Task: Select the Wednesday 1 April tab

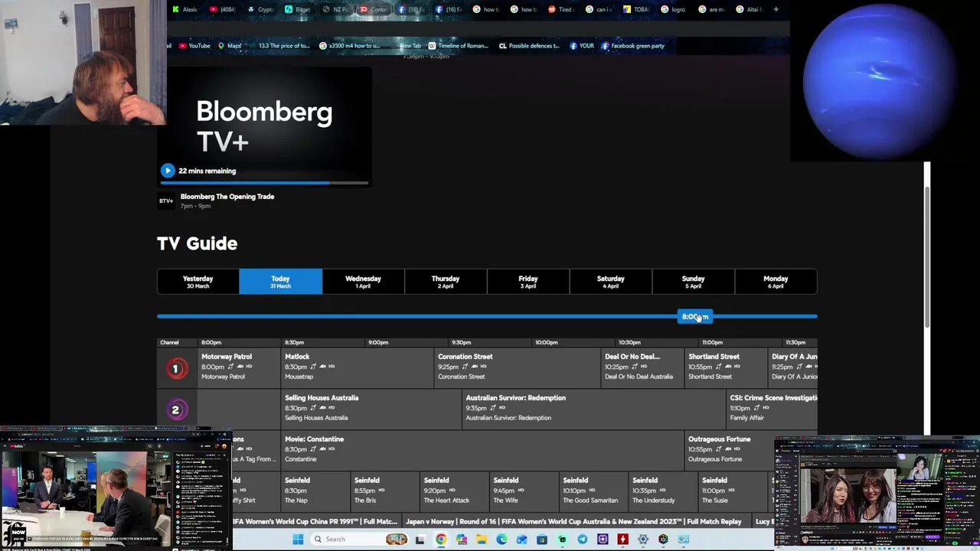Action: [x=363, y=282]
